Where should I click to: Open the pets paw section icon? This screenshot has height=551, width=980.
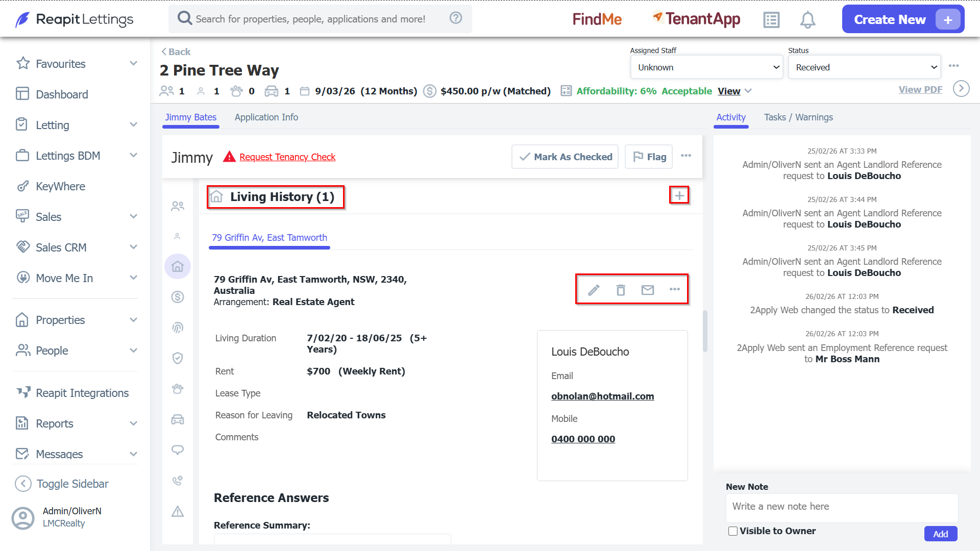[x=178, y=389]
